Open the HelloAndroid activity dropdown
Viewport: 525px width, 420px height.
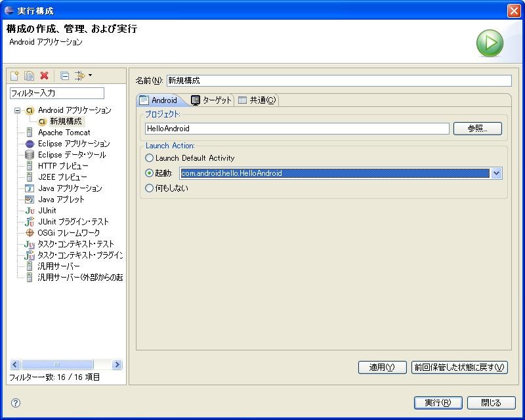click(497, 173)
